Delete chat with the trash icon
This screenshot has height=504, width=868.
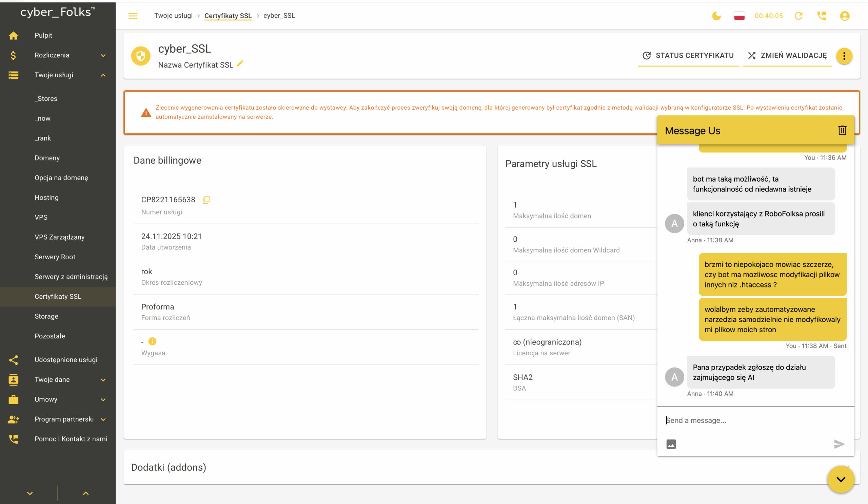click(842, 130)
